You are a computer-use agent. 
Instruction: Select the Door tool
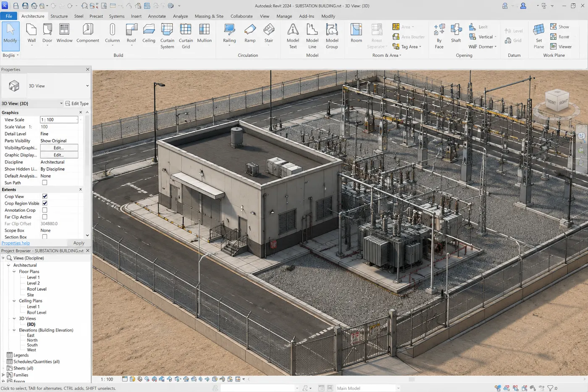[x=47, y=34]
